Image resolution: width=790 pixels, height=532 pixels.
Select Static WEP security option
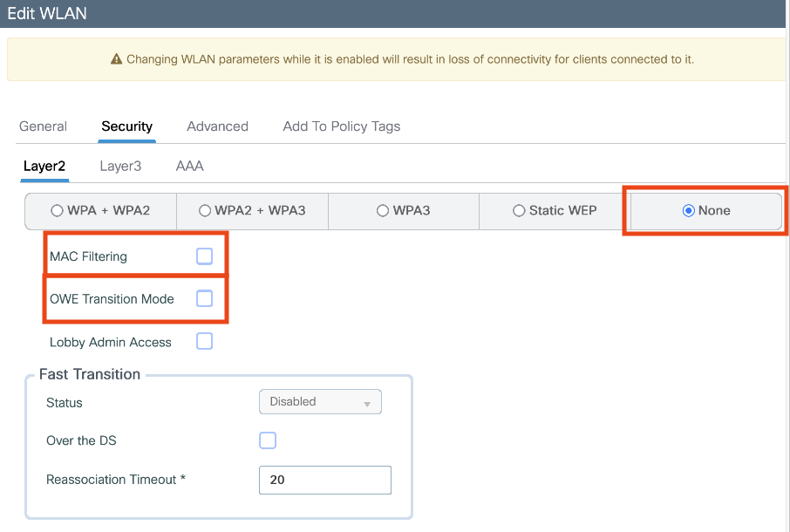pos(519,211)
